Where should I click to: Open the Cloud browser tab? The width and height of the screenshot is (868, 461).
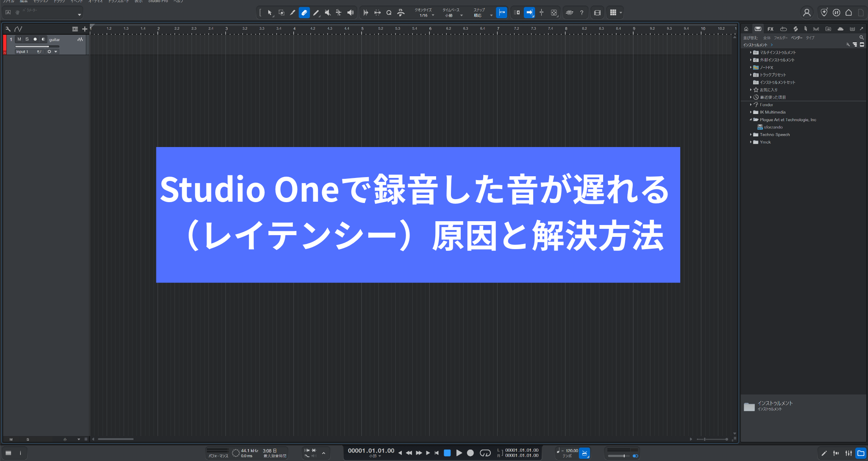[840, 29]
